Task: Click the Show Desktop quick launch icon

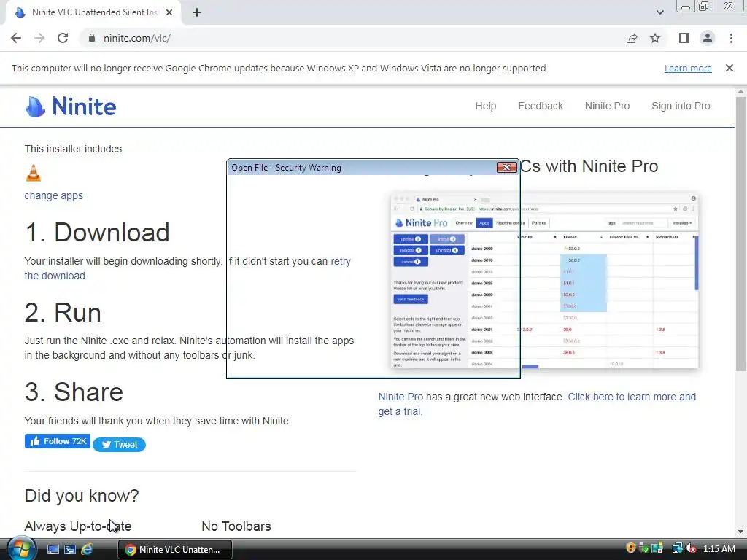Action: click(53, 550)
